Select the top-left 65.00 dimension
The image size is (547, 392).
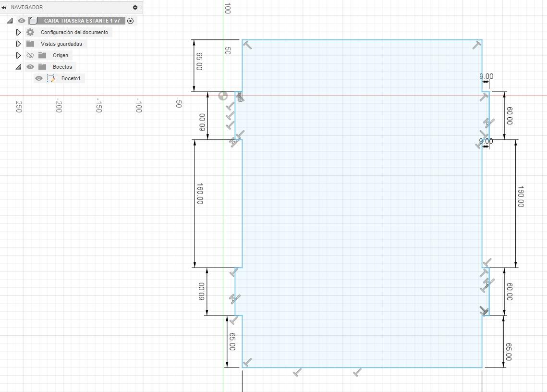(x=199, y=61)
